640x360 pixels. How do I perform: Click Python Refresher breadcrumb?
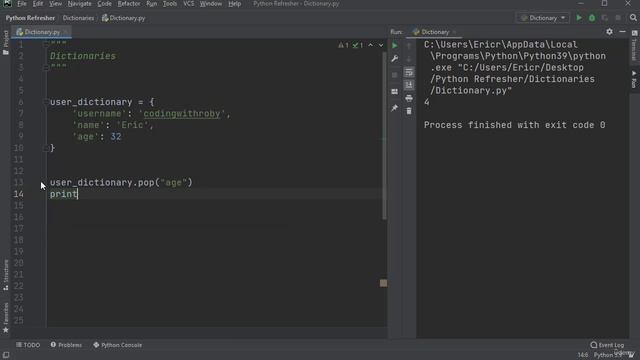30,18
